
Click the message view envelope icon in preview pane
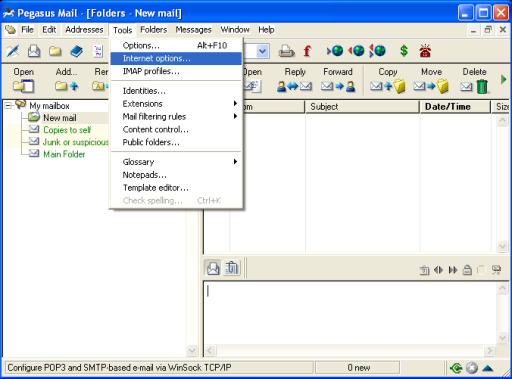coord(213,268)
